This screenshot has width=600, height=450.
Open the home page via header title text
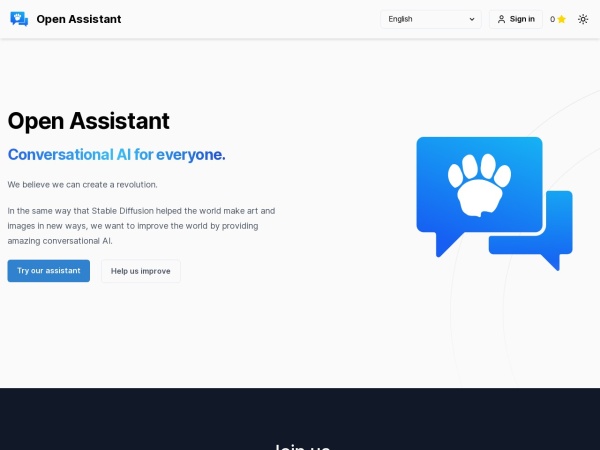tap(78, 19)
